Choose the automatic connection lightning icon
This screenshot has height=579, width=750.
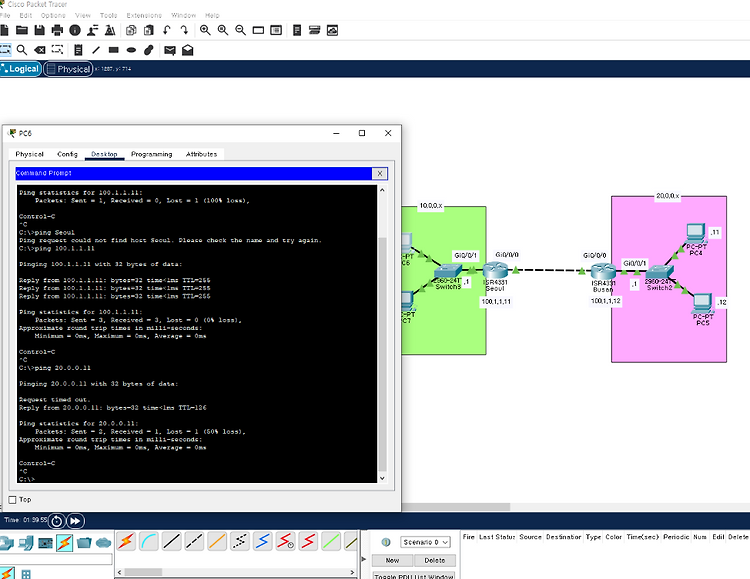(x=126, y=542)
